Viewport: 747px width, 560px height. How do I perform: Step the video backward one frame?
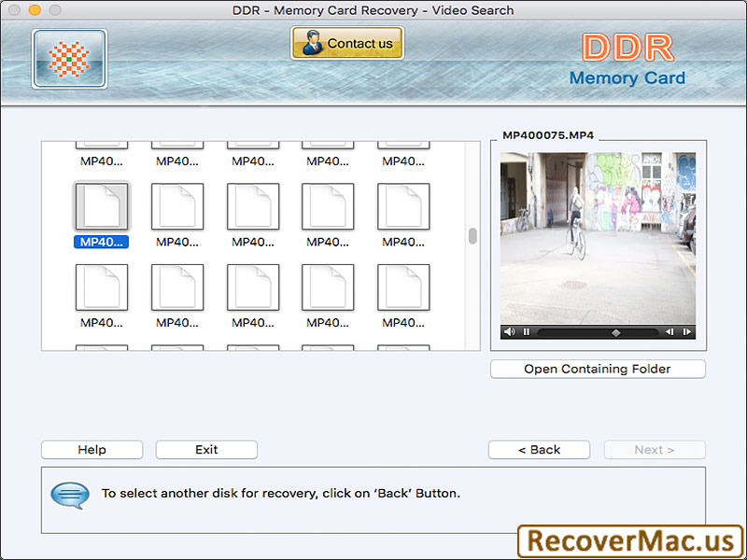(x=669, y=332)
